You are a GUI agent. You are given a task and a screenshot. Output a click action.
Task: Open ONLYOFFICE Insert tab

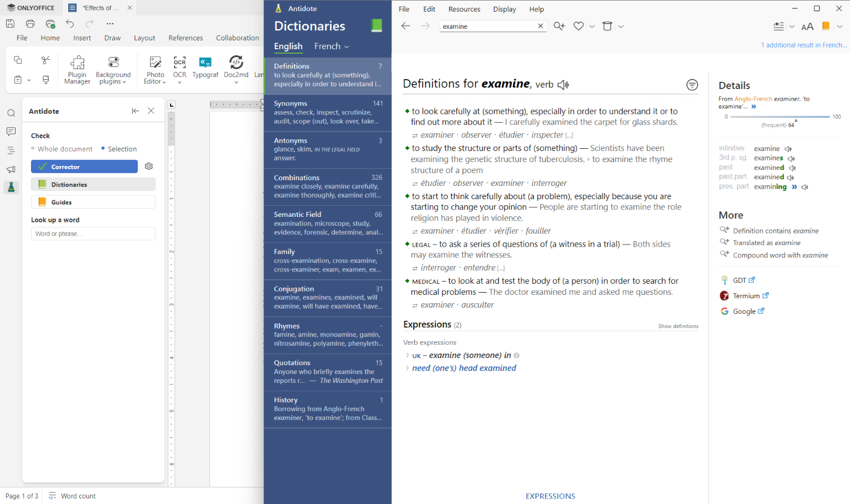coord(82,38)
